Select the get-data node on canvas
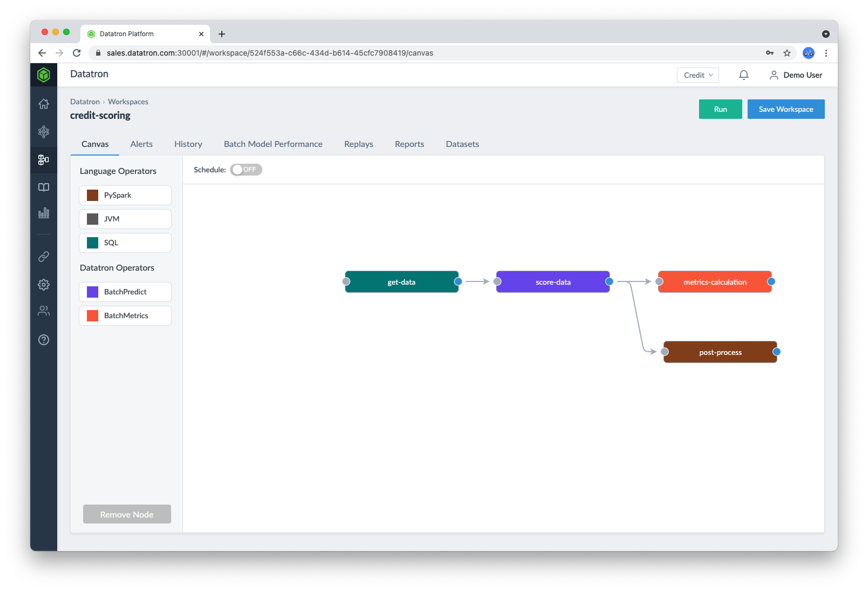The image size is (868, 591). pyautogui.click(x=402, y=282)
